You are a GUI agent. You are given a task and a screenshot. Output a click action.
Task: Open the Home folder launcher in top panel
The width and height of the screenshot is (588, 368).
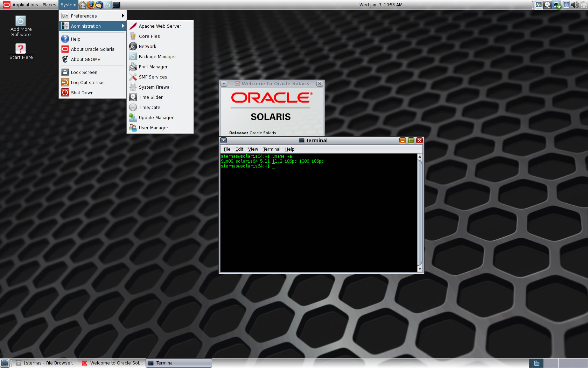tap(83, 5)
